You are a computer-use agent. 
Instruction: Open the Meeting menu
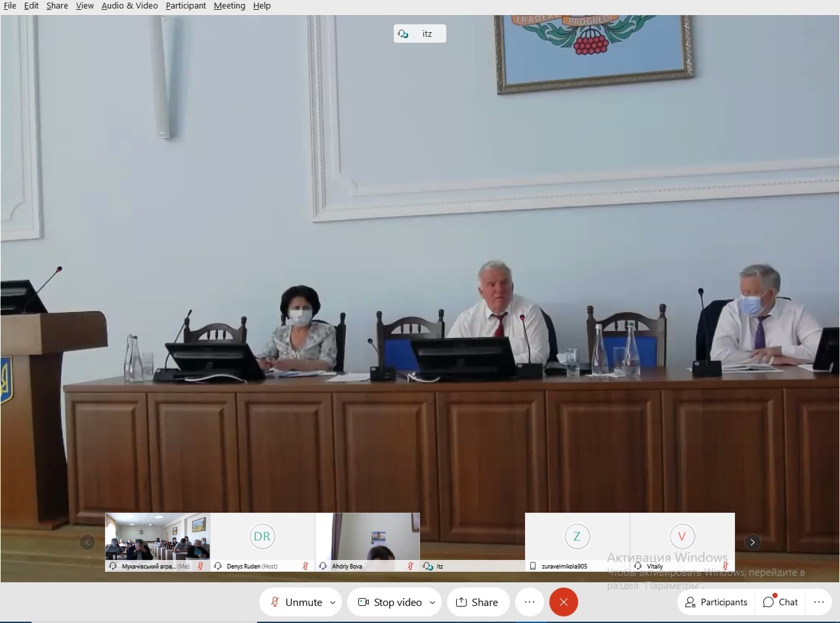(229, 5)
